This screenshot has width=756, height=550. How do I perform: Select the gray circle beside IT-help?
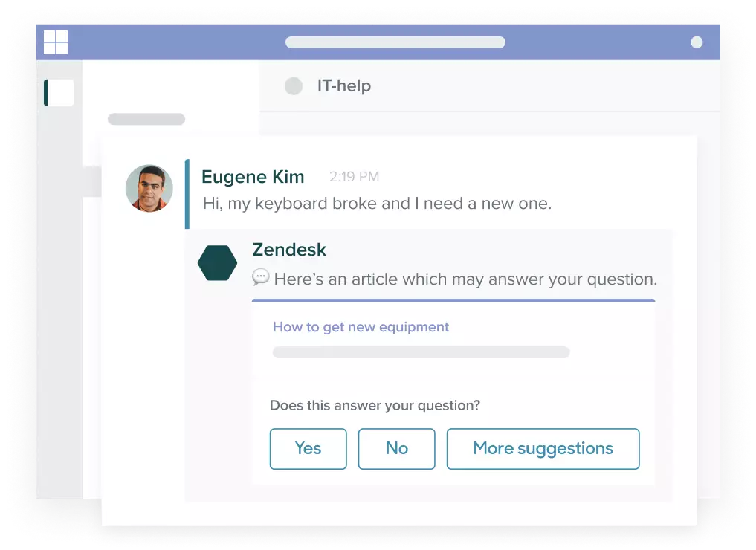294,86
